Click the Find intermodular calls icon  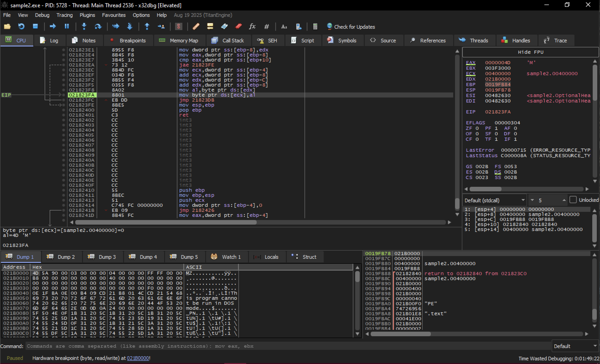(x=298, y=26)
